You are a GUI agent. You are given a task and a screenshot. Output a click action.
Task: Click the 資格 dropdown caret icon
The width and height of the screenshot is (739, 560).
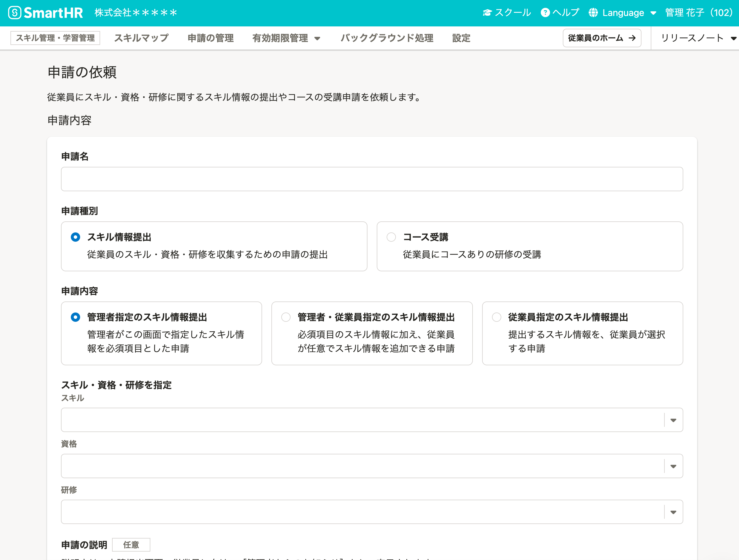[x=673, y=466]
